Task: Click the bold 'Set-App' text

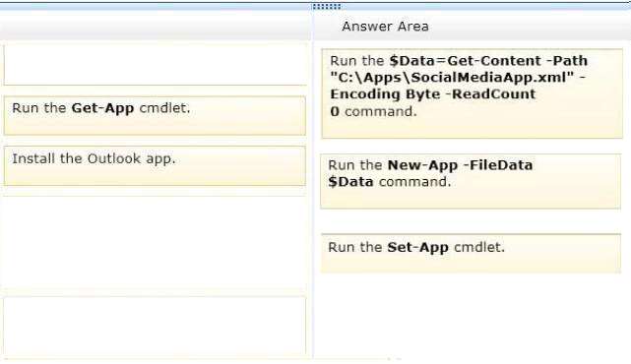Action: pos(417,247)
